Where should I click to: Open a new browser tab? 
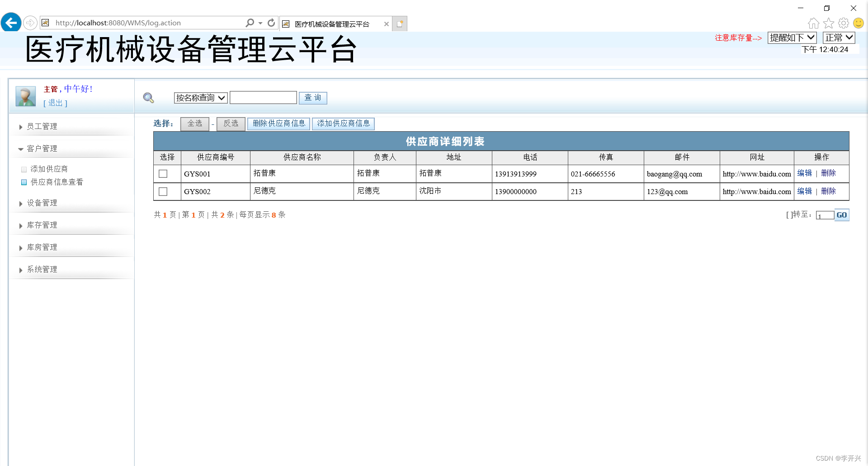400,24
